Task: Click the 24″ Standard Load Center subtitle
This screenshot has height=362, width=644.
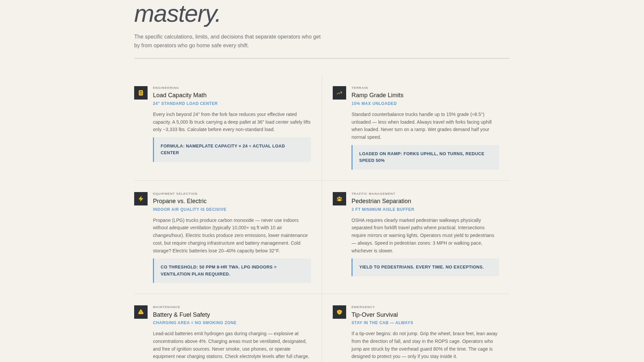Action: (x=185, y=104)
